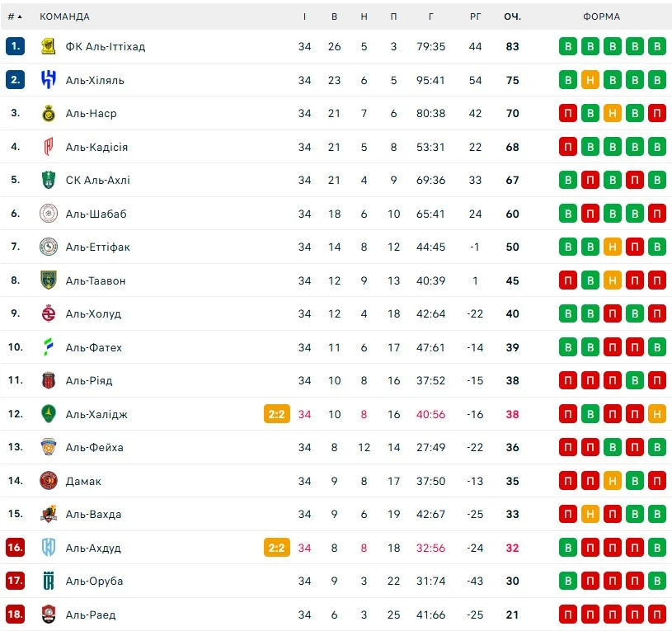672x631 pixels.
Task: Click the red 16. position badge
Action: coord(15,548)
